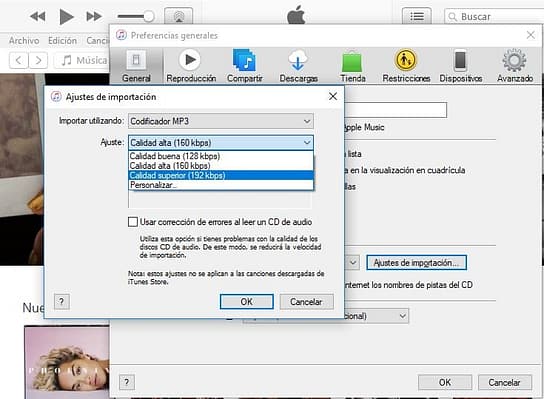Open the Archivo menu

pyautogui.click(x=24, y=41)
